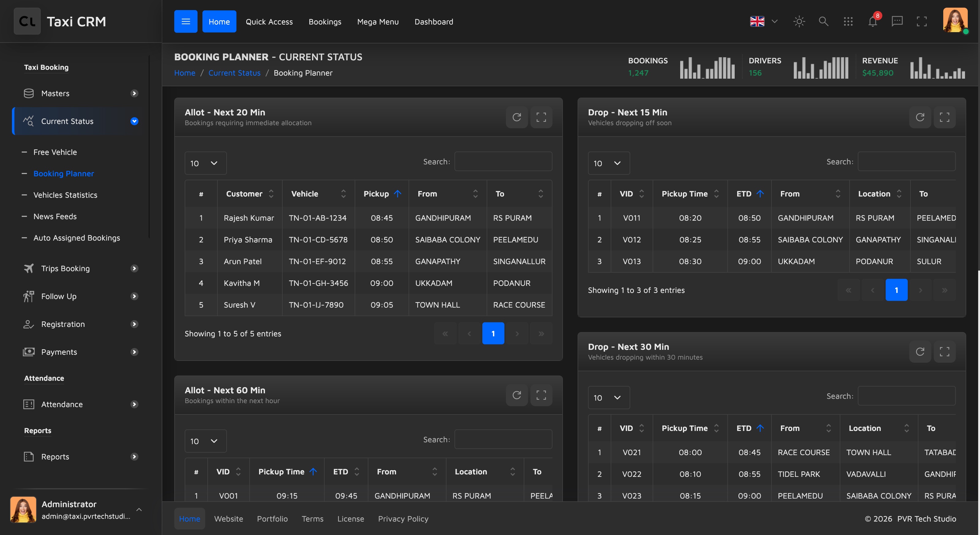The width and height of the screenshot is (980, 535).
Task: Toggle fullscreen mode in top bar
Action: coord(922,21)
